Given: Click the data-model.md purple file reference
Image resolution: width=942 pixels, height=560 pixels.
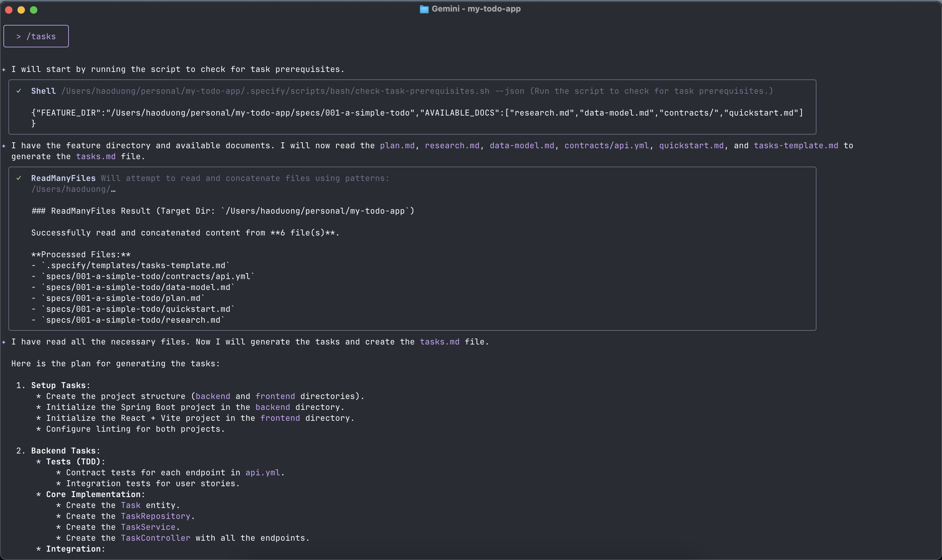Looking at the screenshot, I should [522, 146].
